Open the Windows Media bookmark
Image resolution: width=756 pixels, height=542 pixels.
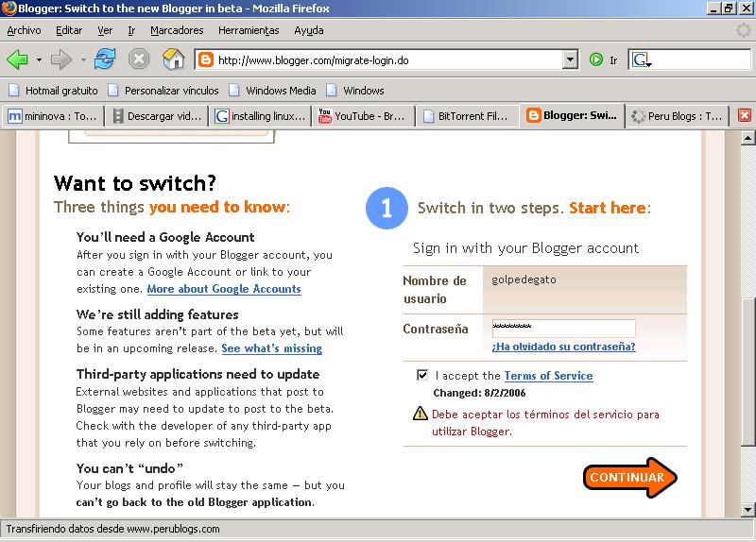pos(273,90)
